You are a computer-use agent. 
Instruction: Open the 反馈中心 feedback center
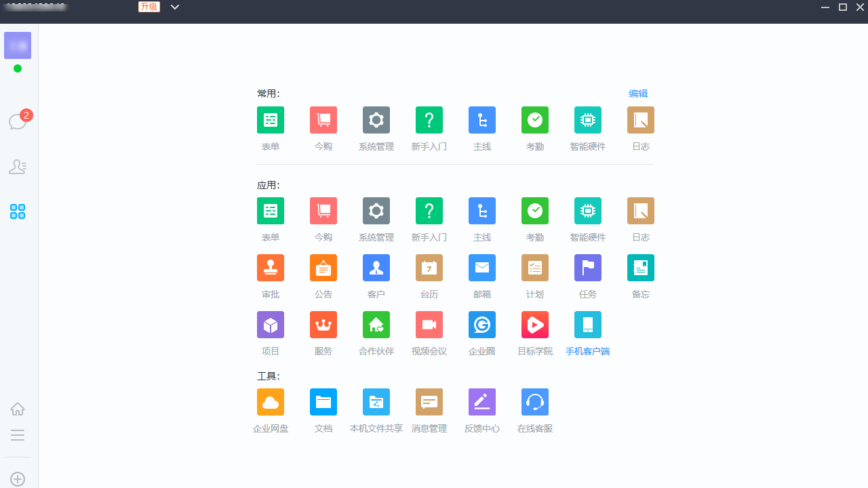(481, 402)
